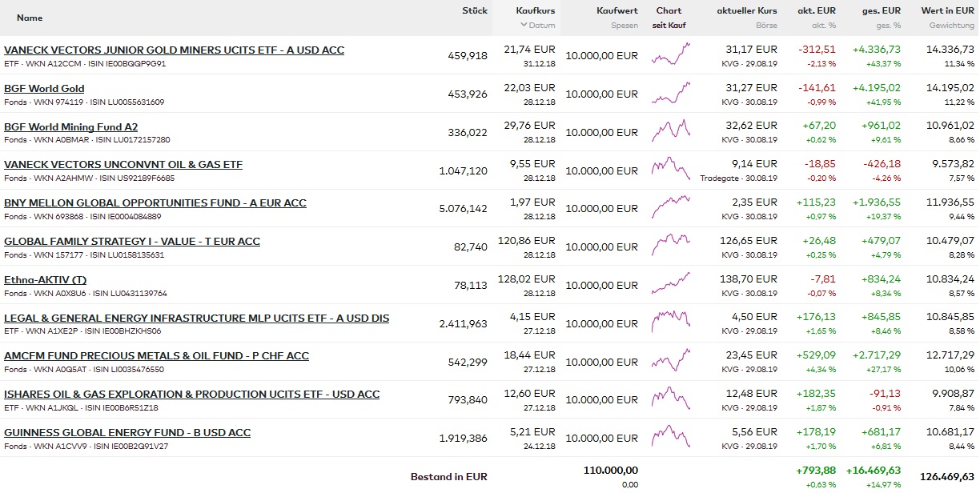980x493 pixels.
Task: Open VanEck Vectors Unconvnt Oil & Gas ETF
Action: 122,165
